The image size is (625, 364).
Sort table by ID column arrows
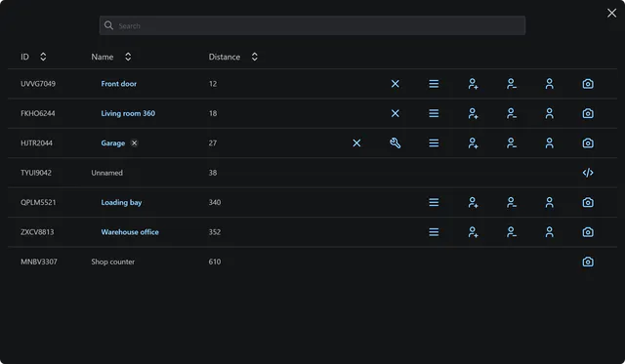pos(43,57)
